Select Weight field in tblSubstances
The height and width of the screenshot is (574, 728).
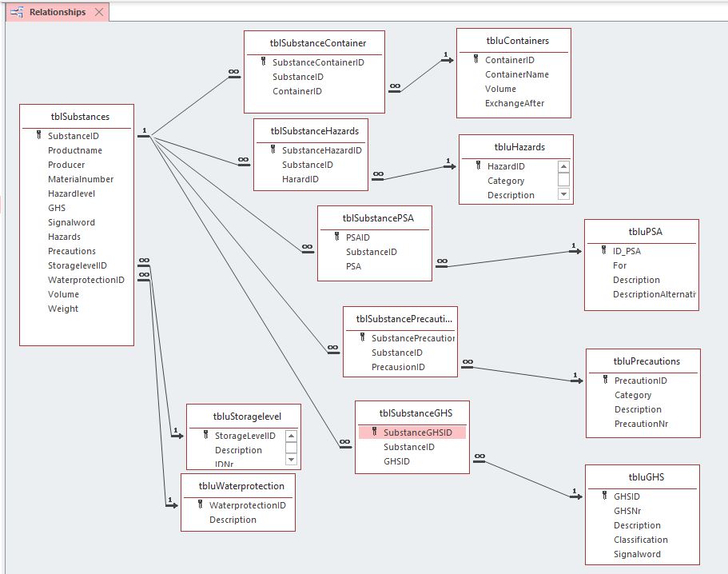pos(62,309)
